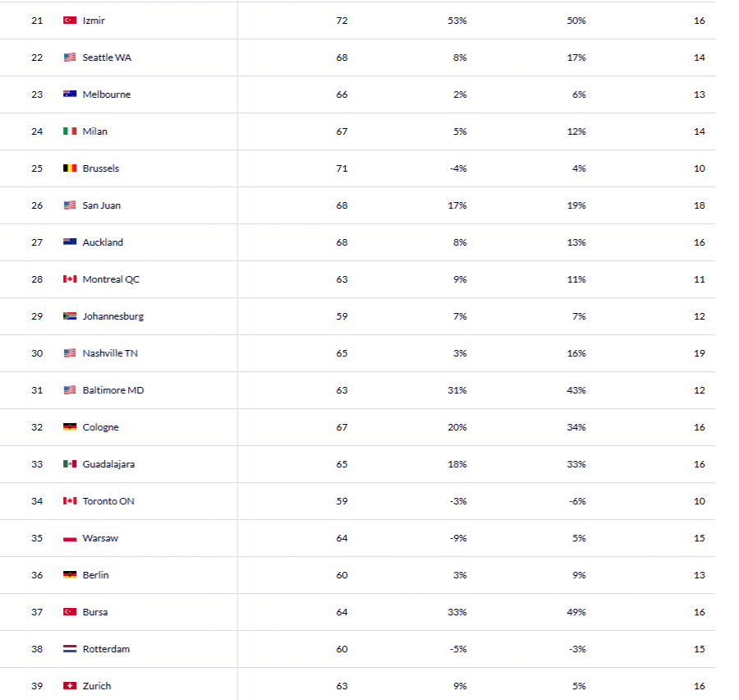Click the New Zealand flag beside Auckland
Viewport: 739px width, 700px height.
[x=70, y=242]
